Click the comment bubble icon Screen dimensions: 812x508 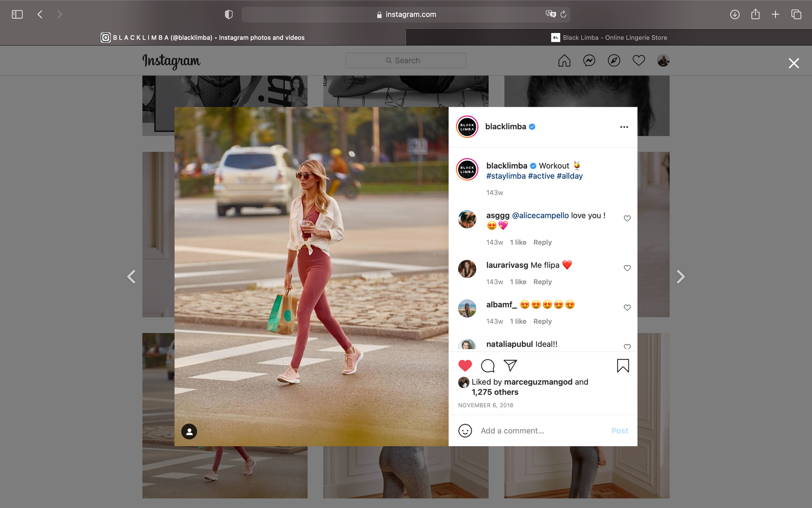(488, 366)
